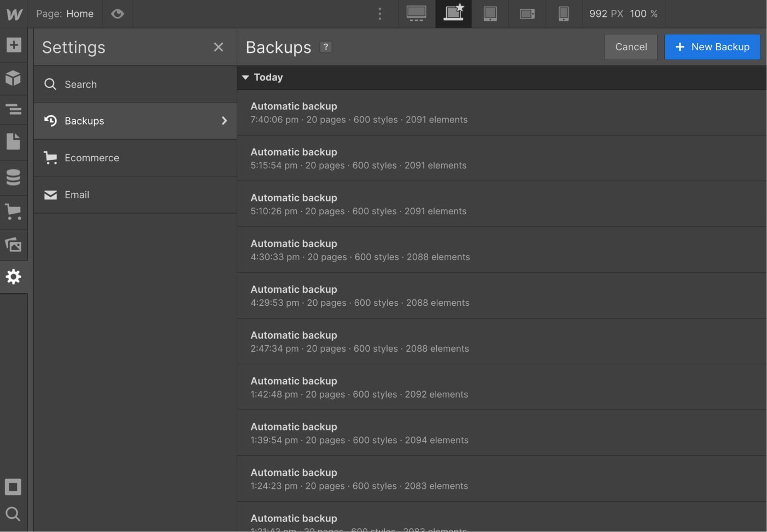The width and height of the screenshot is (767, 532).
Task: Click the help icon beside the Backups title
Action: pyautogui.click(x=326, y=47)
